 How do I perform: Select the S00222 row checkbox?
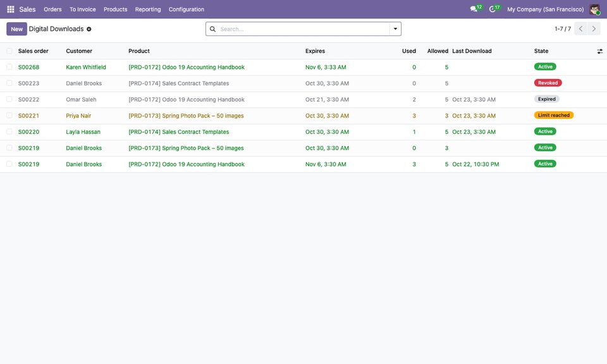click(9, 99)
